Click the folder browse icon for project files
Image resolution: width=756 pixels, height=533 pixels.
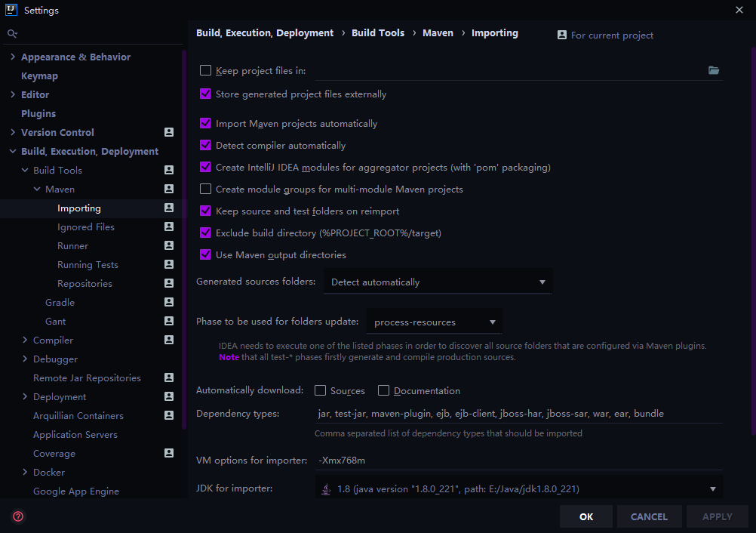(x=714, y=70)
